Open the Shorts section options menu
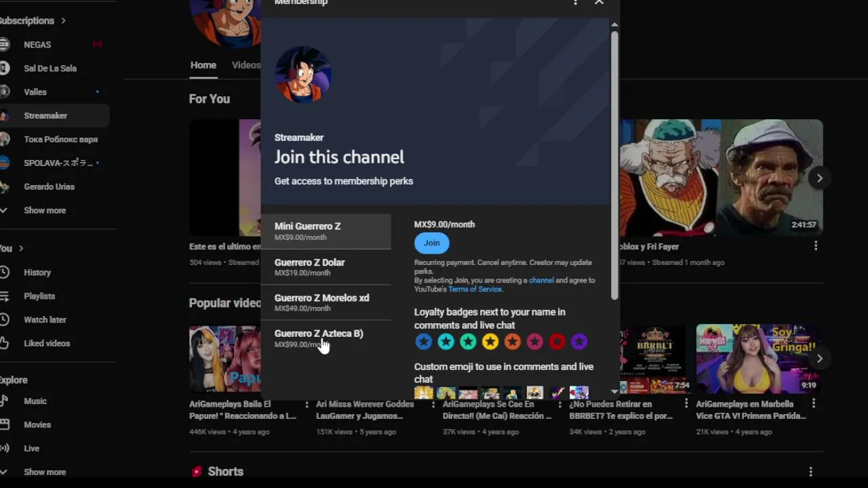 pos(810,471)
